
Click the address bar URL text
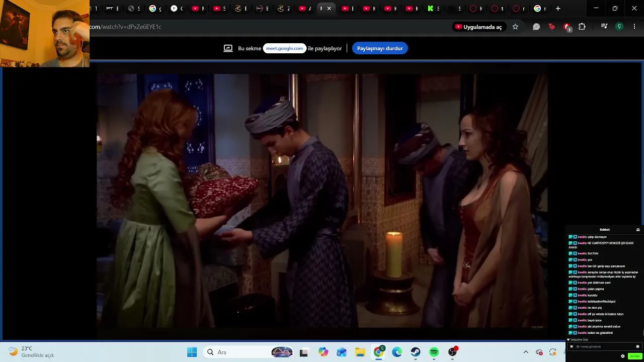[126, 27]
